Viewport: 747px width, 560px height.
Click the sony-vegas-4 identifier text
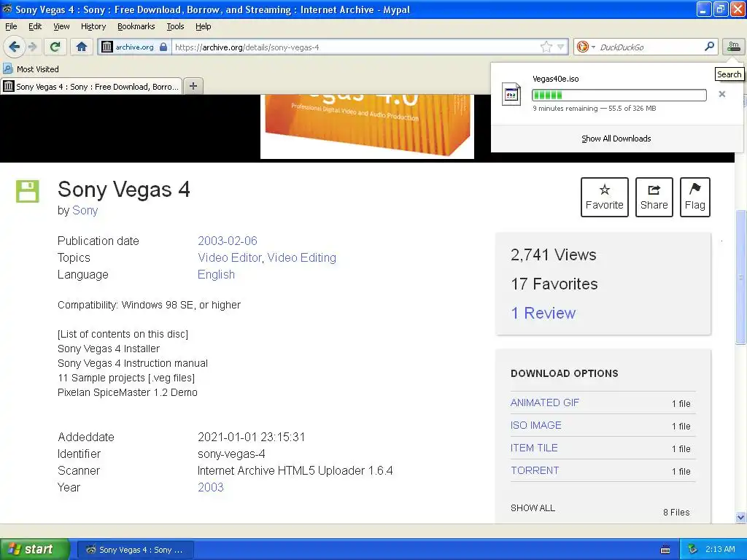click(231, 454)
